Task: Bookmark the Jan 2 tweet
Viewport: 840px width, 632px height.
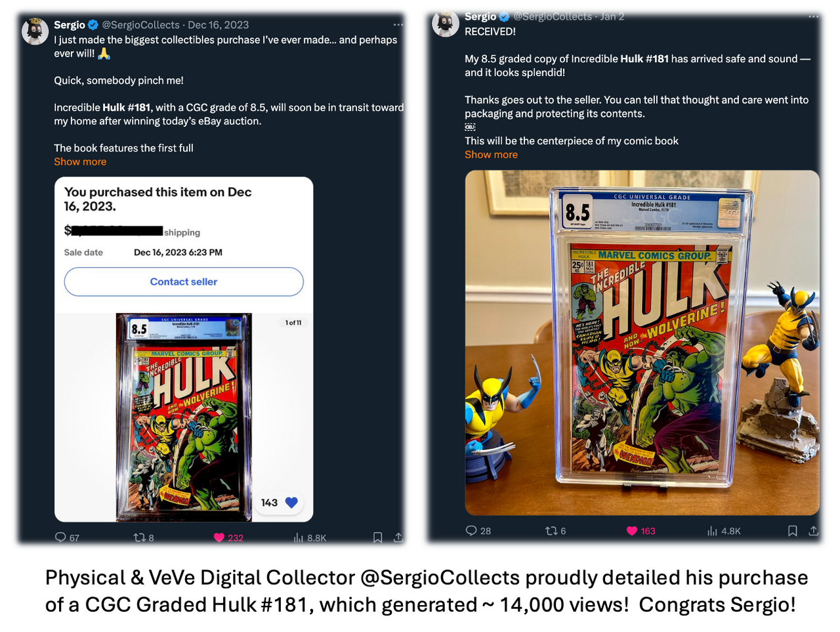Action: tap(792, 530)
